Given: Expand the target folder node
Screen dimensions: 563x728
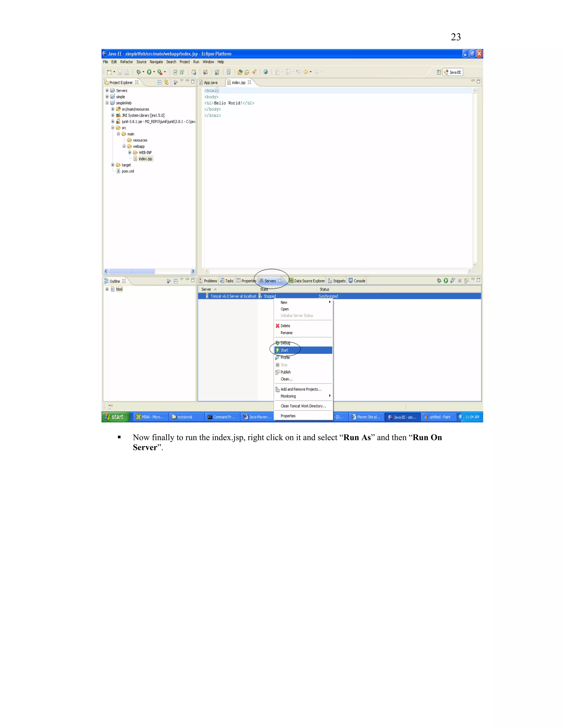Looking at the screenshot, I should tap(113, 165).
